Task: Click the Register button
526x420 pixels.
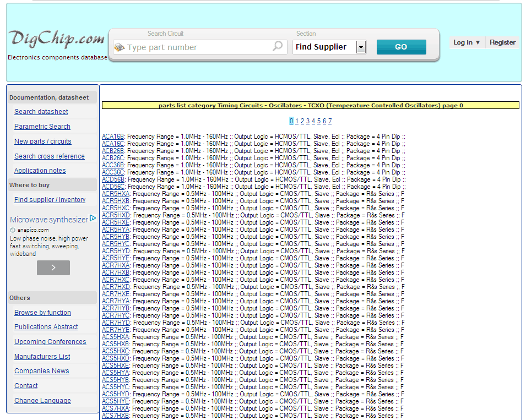Action: tap(502, 42)
